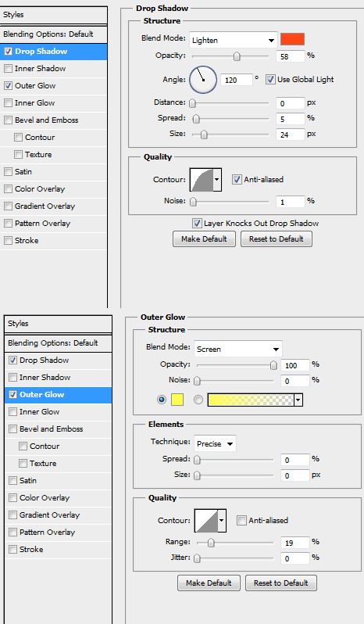
Task: Click Reset to Default in Outer Glow panel
Action: pyautogui.click(x=281, y=583)
